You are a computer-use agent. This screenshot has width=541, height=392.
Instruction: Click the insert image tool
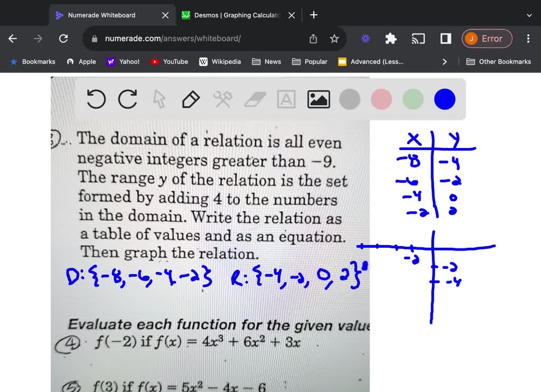point(319,99)
